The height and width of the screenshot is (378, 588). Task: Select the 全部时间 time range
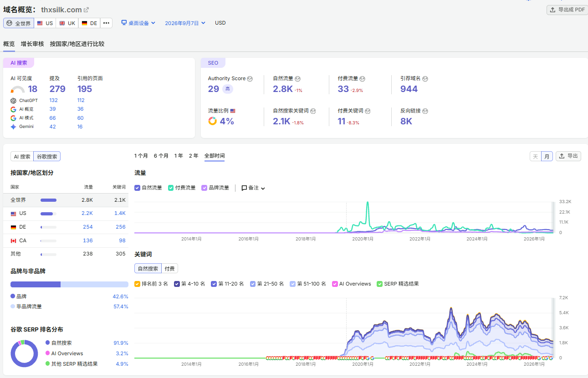pos(215,156)
